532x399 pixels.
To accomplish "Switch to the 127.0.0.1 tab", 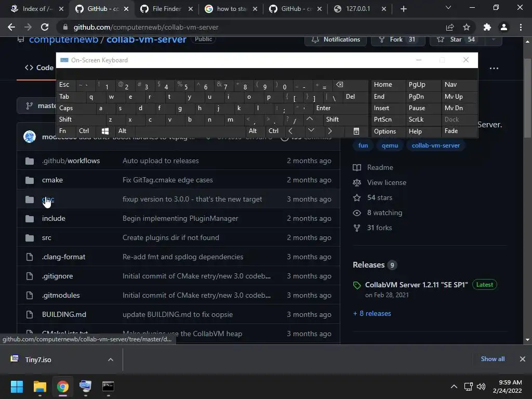I will pos(358,9).
